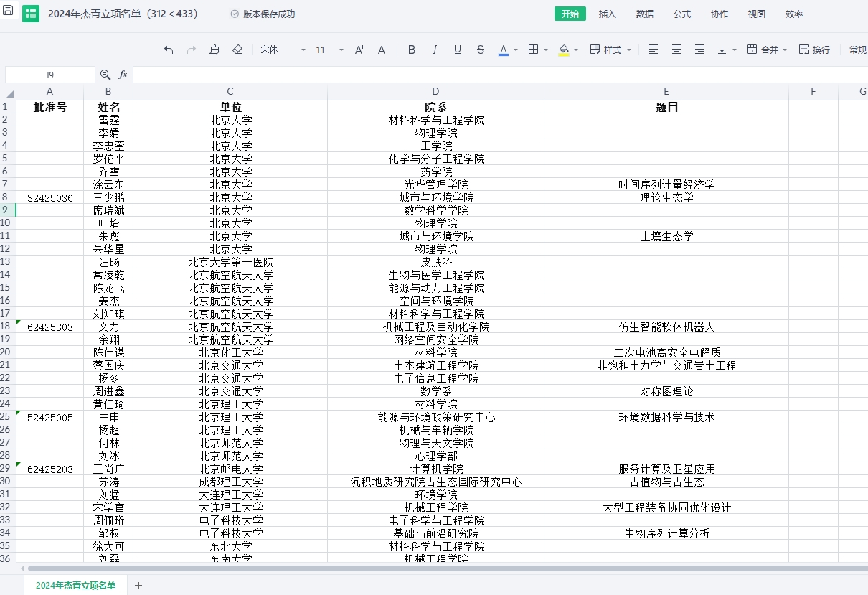Click the 合并 merge cells button
The height and width of the screenshot is (595, 868).
[763, 50]
